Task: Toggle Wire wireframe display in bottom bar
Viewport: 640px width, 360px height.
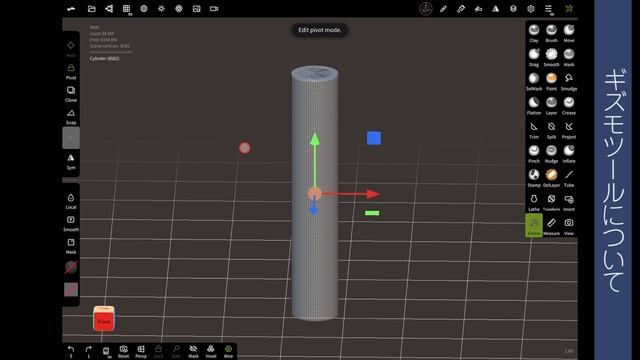Action: point(228,351)
